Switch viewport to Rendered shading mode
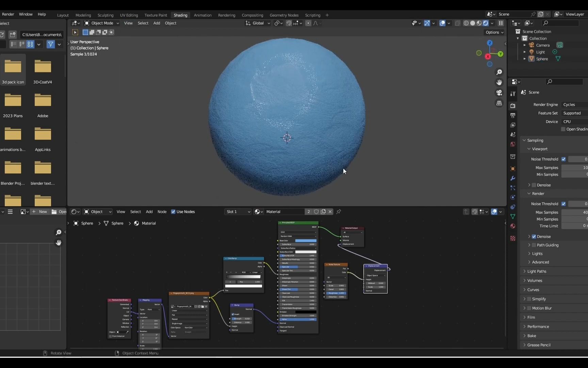 coord(486,23)
